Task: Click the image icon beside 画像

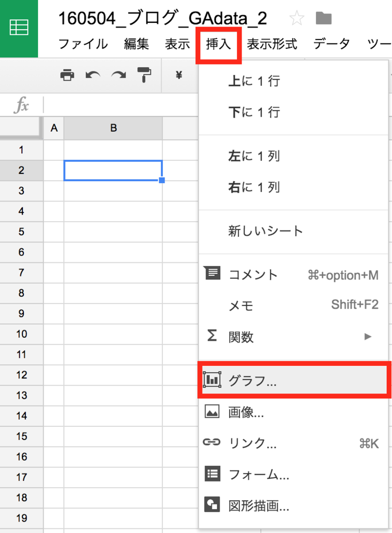Action: click(212, 412)
